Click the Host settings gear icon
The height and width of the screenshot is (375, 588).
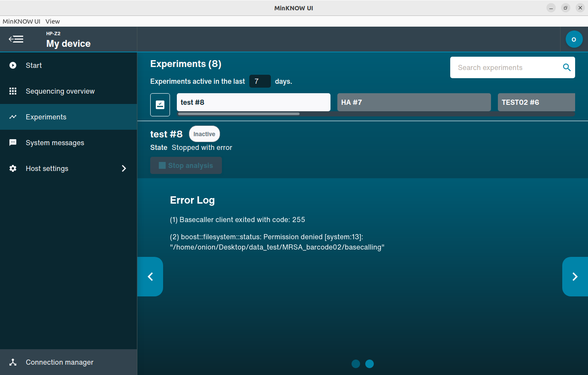tap(13, 168)
